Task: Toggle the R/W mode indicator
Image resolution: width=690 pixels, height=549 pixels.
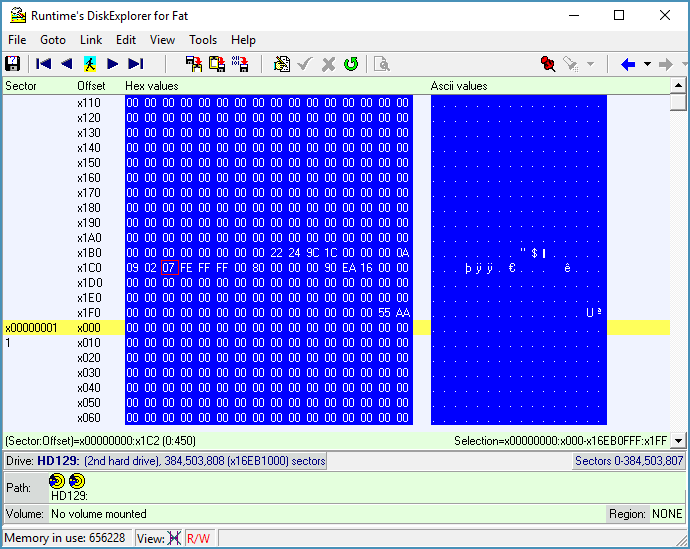Action: (198, 538)
